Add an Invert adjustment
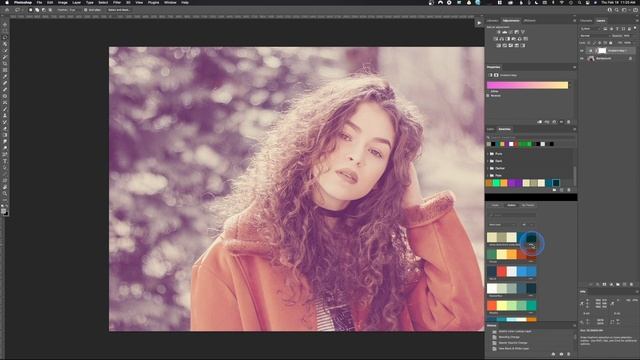 point(499,45)
